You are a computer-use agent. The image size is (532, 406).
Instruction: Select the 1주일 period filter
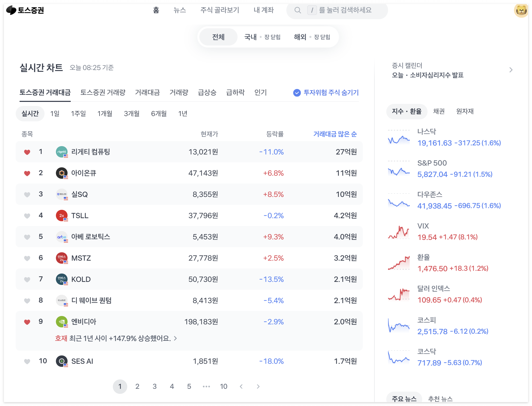click(78, 114)
